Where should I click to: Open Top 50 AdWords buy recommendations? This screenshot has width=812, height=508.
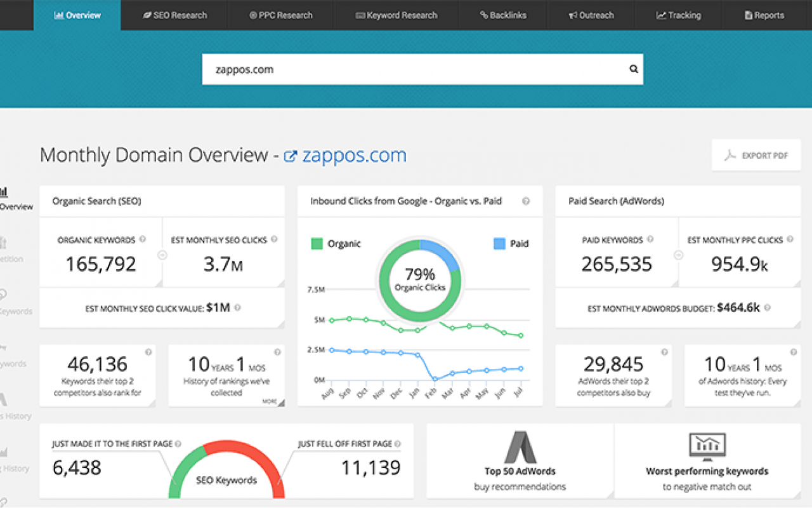(520, 461)
